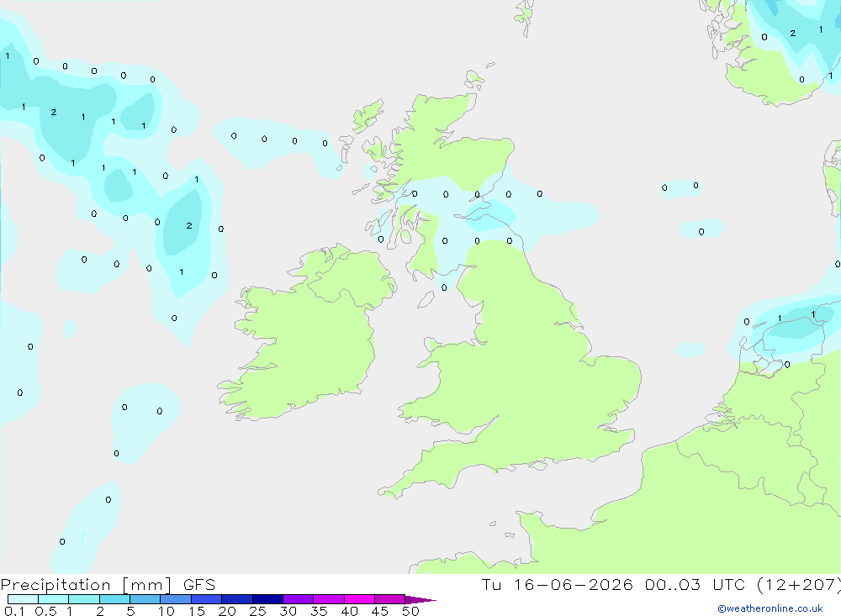
Task: Click the '30' legend scale label
Action: (288, 611)
